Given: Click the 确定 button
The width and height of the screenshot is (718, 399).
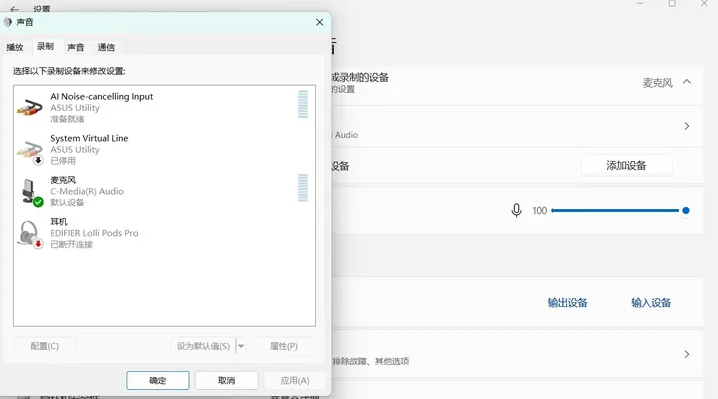Looking at the screenshot, I should [x=158, y=380].
